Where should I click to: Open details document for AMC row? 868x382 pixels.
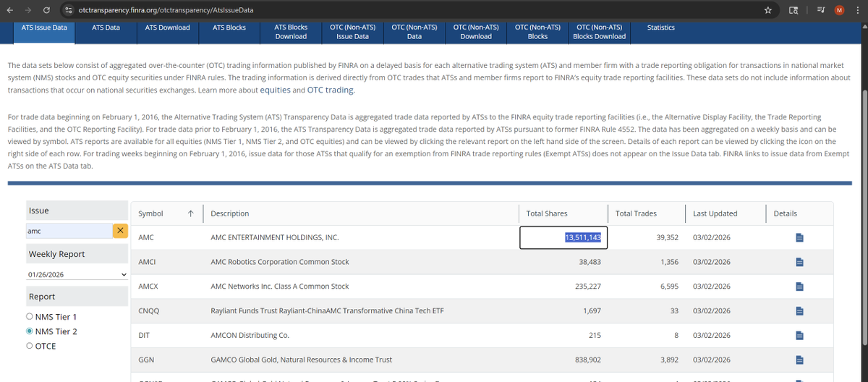click(799, 237)
